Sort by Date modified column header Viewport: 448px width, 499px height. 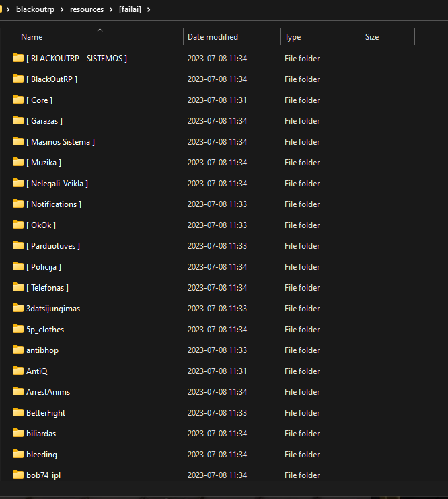coord(213,37)
